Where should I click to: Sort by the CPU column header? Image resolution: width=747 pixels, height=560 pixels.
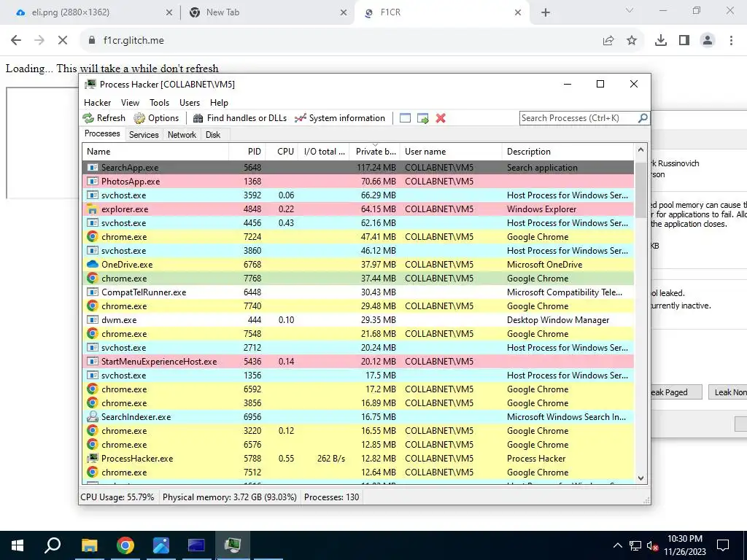(282, 152)
